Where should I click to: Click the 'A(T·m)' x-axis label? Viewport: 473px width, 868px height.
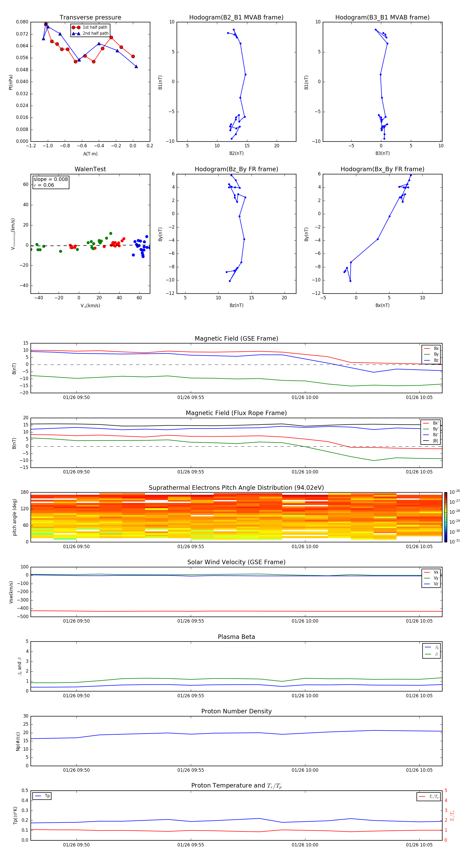pyautogui.click(x=90, y=154)
